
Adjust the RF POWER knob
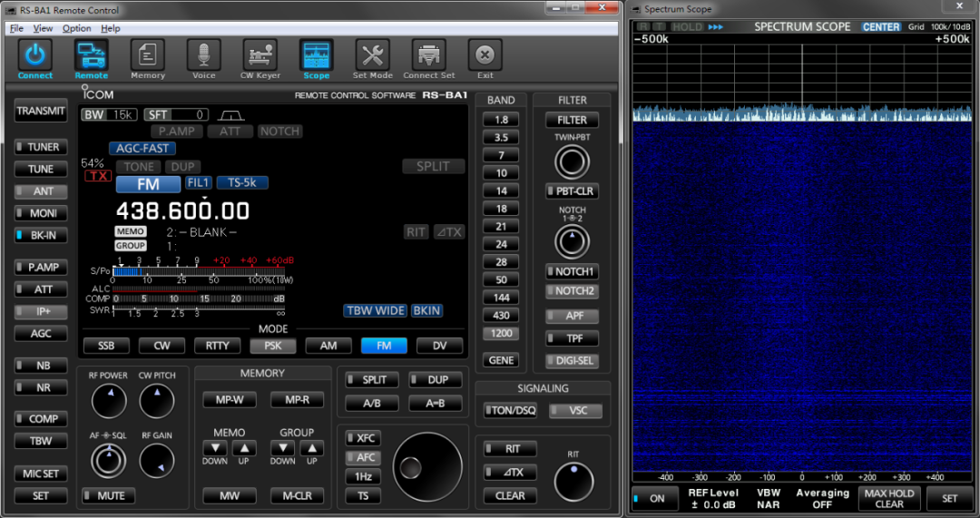[109, 401]
